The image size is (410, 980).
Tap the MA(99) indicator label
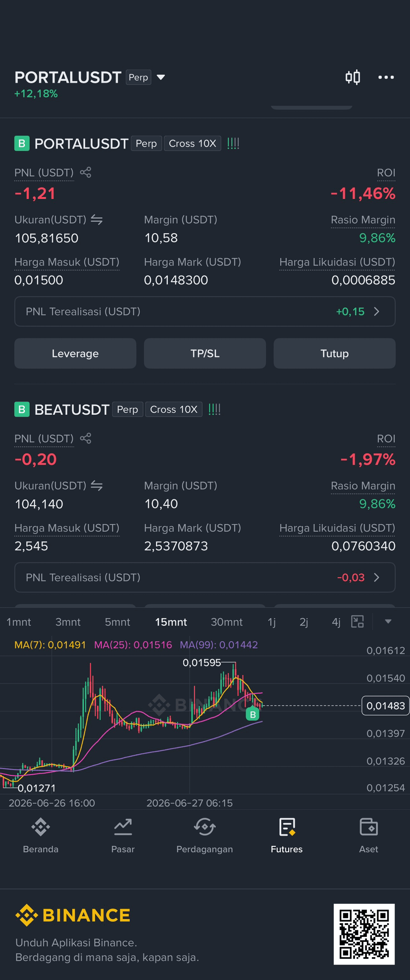click(219, 645)
